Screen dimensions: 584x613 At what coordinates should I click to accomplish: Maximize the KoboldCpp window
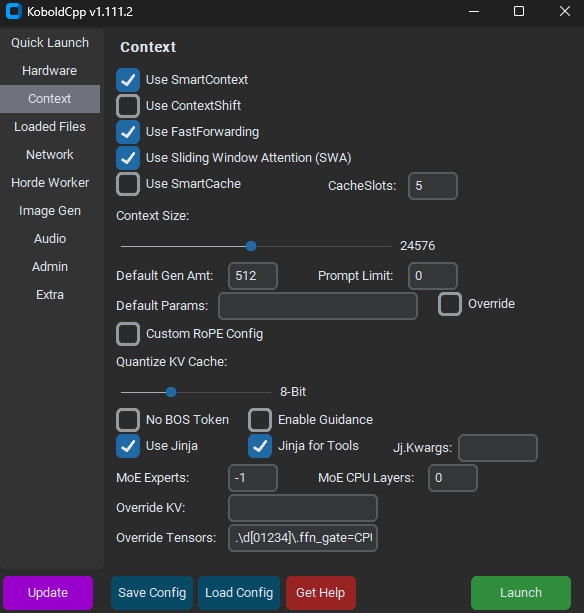tap(519, 11)
